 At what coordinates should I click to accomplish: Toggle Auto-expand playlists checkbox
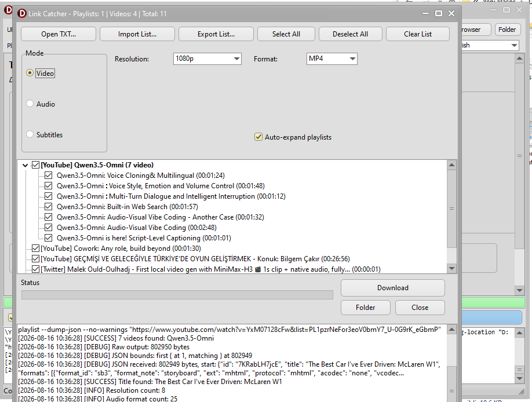258,137
